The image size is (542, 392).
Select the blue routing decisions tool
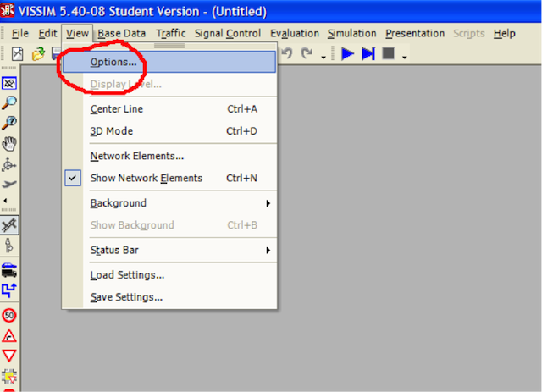click(10, 290)
